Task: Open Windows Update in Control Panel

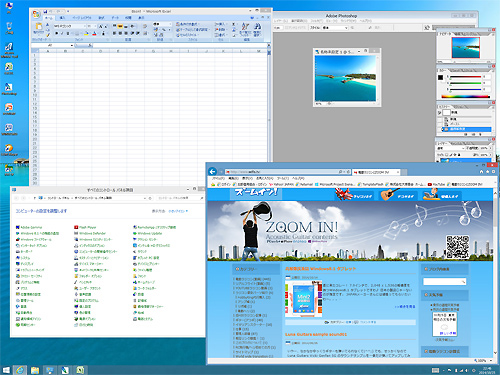Action: (x=147, y=233)
